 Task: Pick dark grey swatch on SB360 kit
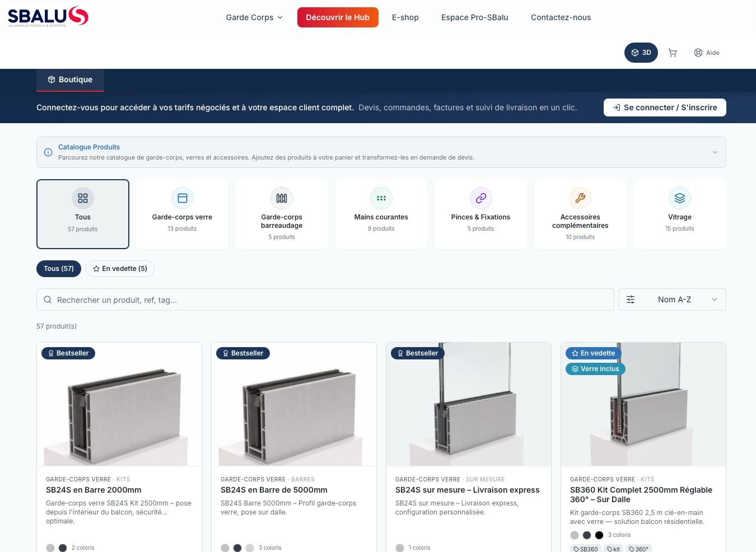point(587,535)
